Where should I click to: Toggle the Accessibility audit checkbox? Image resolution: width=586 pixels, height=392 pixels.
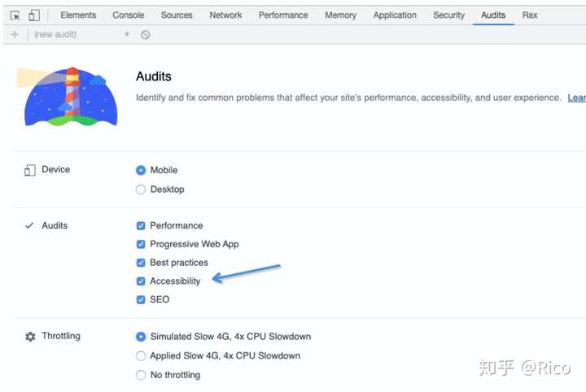(x=141, y=281)
